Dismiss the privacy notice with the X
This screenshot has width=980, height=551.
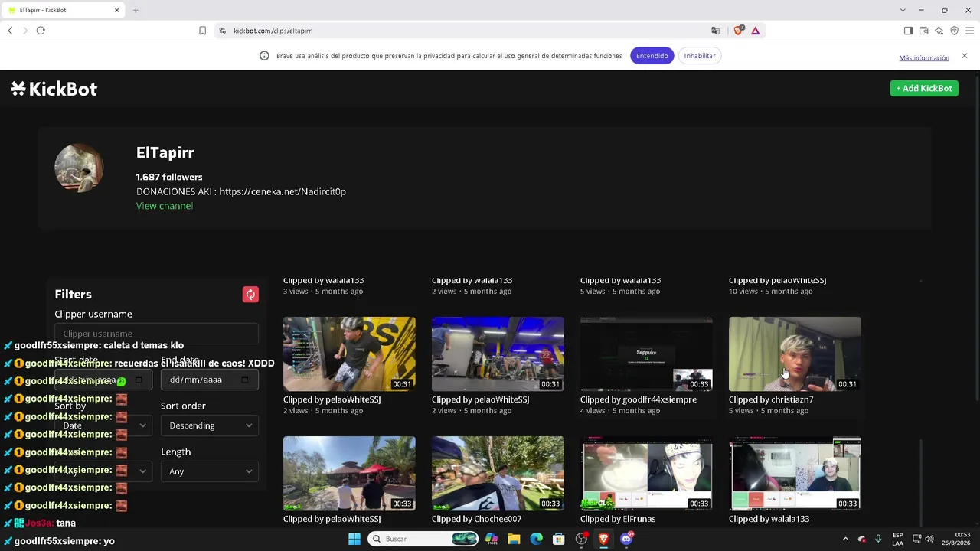coord(965,56)
